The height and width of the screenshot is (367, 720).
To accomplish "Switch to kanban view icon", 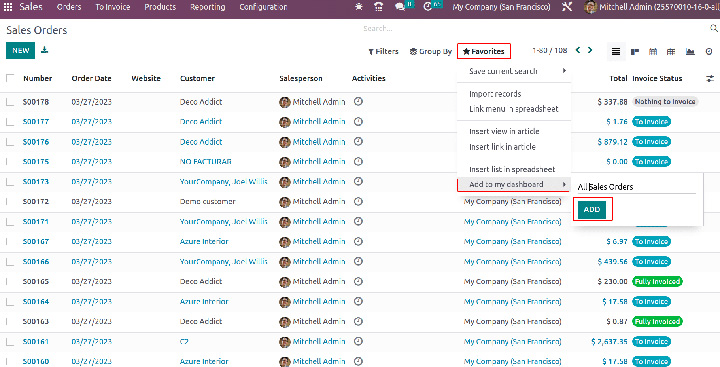I will pos(635,51).
